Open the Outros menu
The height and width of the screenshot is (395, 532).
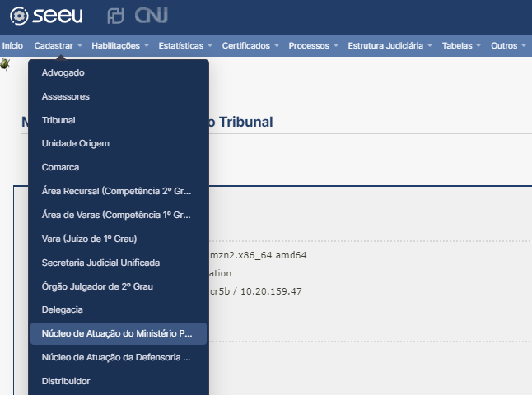(508, 46)
